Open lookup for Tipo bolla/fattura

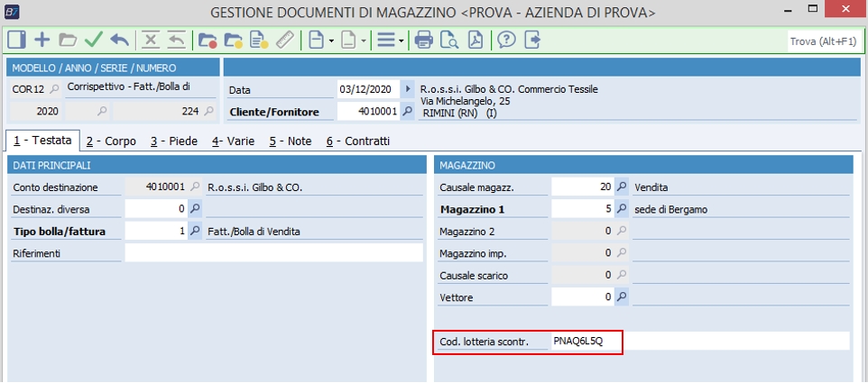pos(195,231)
